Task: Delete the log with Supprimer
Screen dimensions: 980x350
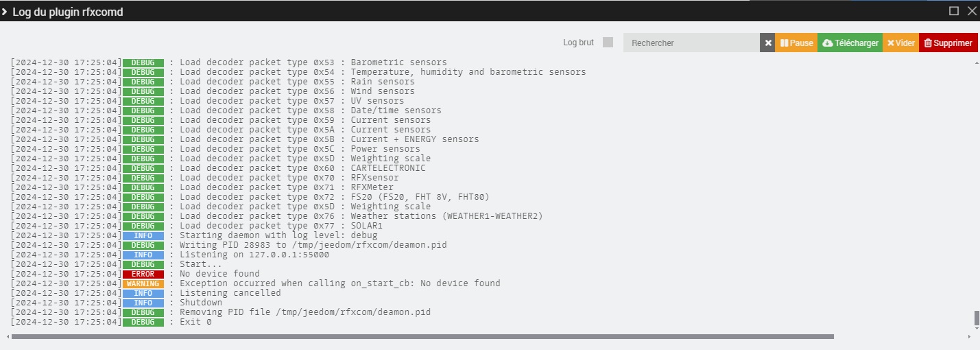Action: (948, 43)
